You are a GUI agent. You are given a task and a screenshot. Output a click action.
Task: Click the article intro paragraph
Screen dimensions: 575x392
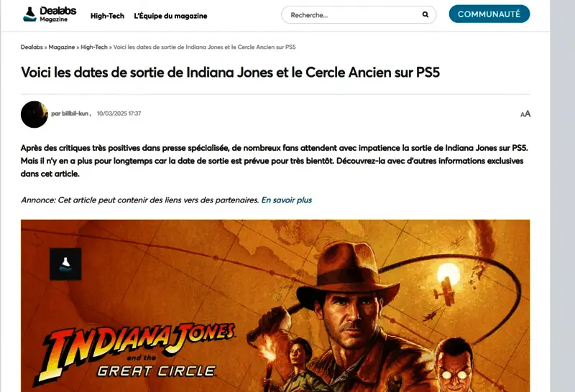point(275,161)
